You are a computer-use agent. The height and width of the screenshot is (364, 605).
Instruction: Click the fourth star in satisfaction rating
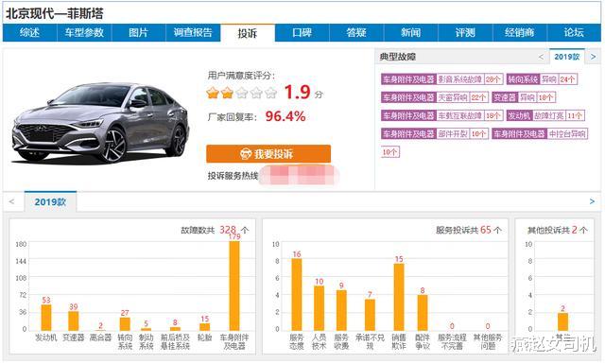(256, 93)
